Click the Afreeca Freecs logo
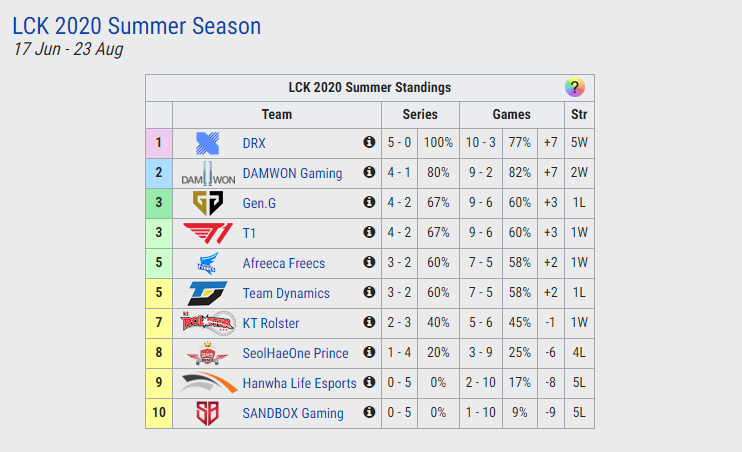 coord(208,263)
